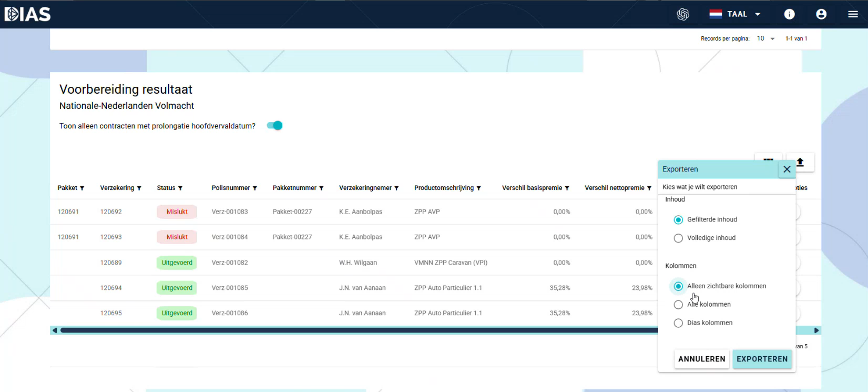This screenshot has width=868, height=392.
Task: Click Uitgevoerd status badge for Verz-001086
Action: 177,313
